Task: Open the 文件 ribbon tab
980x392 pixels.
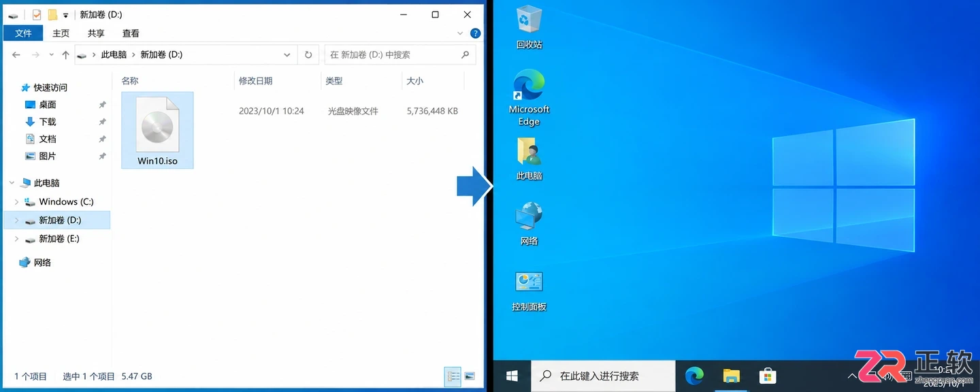Action: point(23,33)
